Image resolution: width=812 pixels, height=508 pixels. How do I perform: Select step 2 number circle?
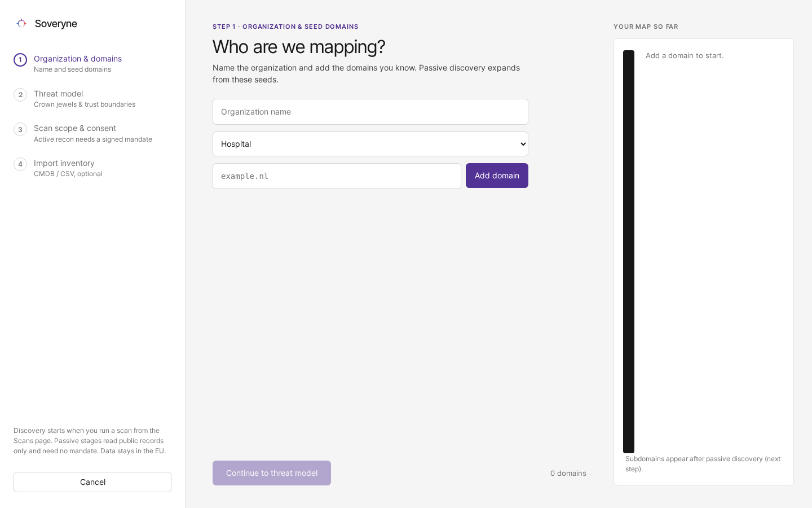coord(20,95)
